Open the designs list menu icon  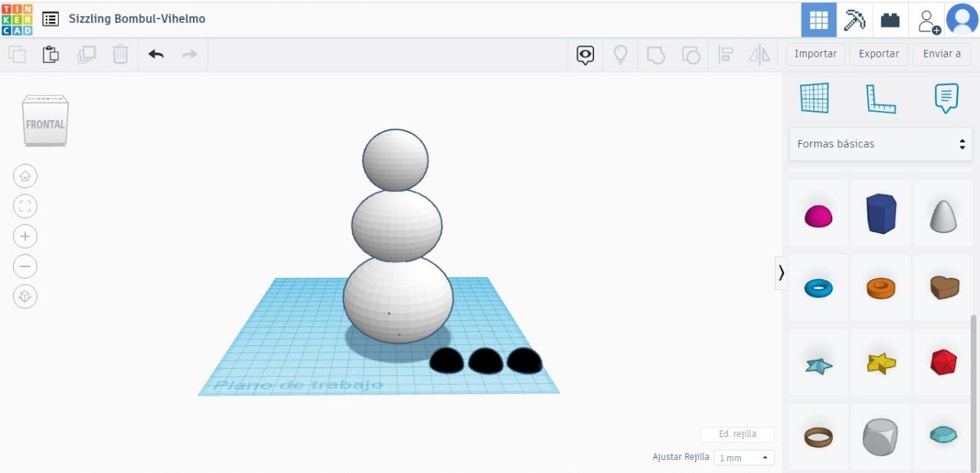[x=51, y=19]
